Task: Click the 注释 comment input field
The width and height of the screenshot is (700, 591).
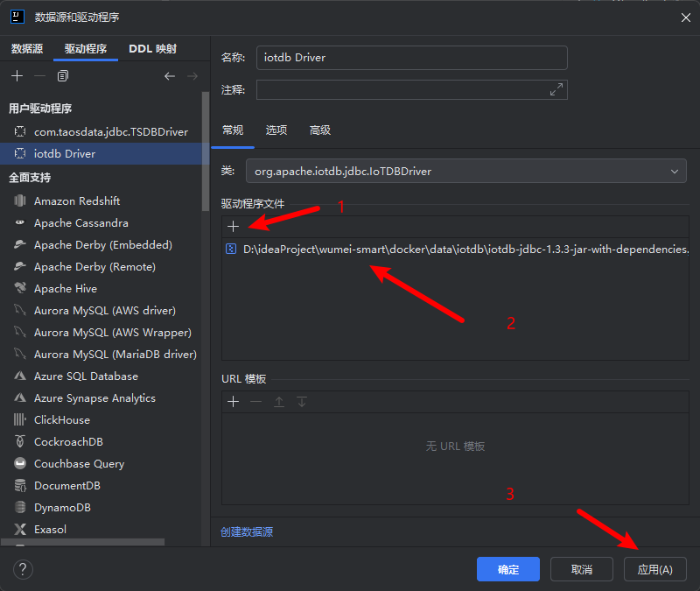Action: click(411, 90)
